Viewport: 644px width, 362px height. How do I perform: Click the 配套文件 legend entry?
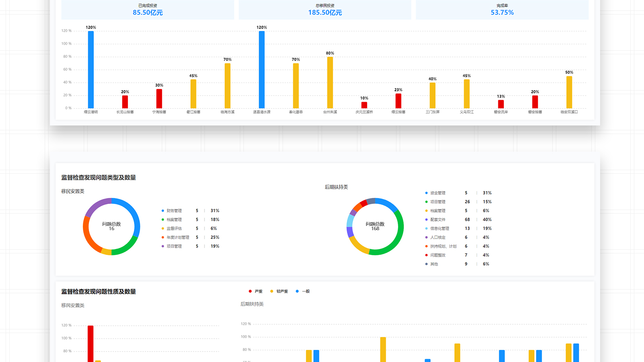pos(438,220)
